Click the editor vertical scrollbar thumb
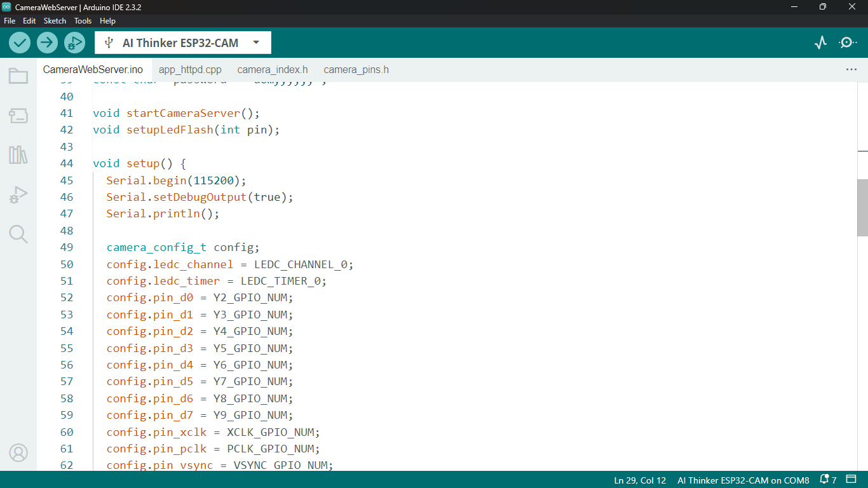The height and width of the screenshot is (488, 868). [863, 208]
